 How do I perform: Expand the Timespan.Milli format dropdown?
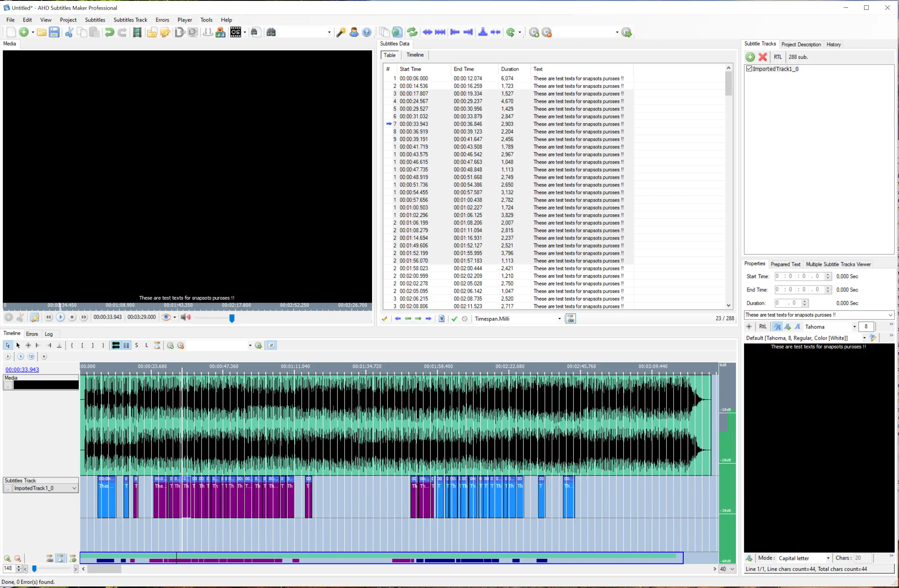(559, 318)
